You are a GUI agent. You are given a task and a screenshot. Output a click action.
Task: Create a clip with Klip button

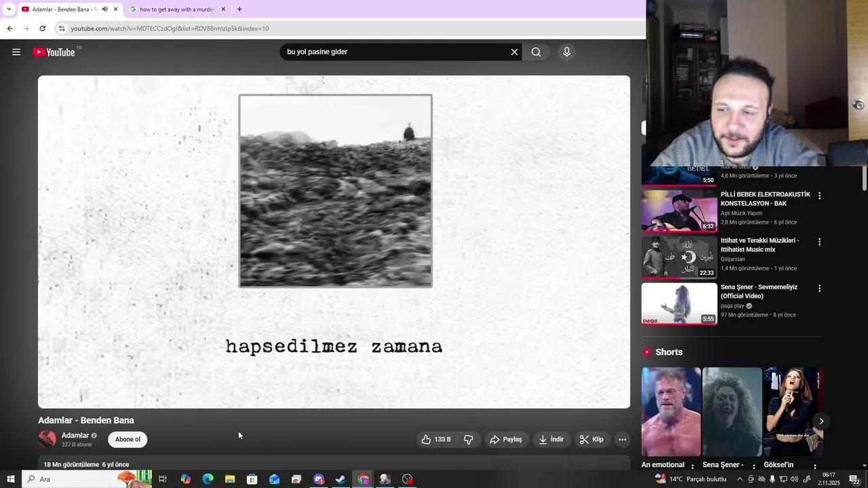[591, 439]
